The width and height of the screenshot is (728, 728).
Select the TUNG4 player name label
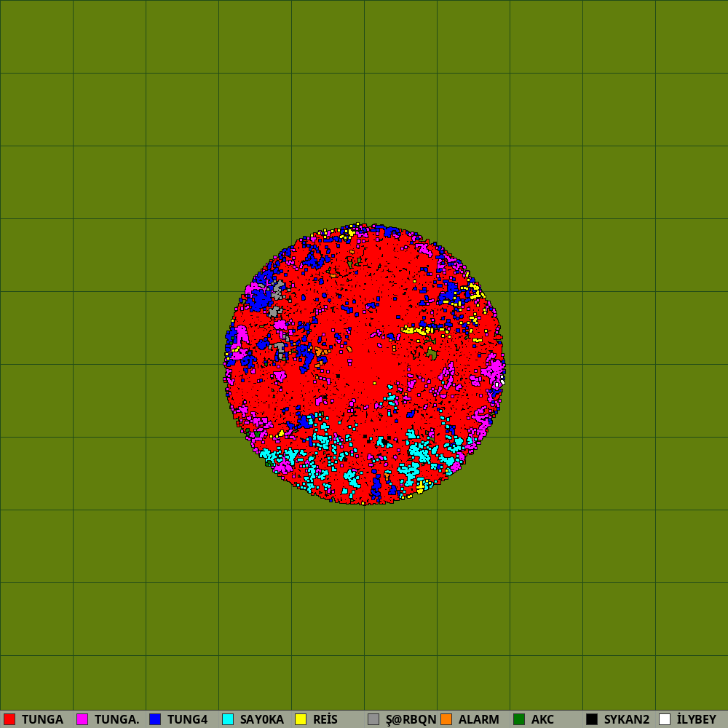point(187,719)
